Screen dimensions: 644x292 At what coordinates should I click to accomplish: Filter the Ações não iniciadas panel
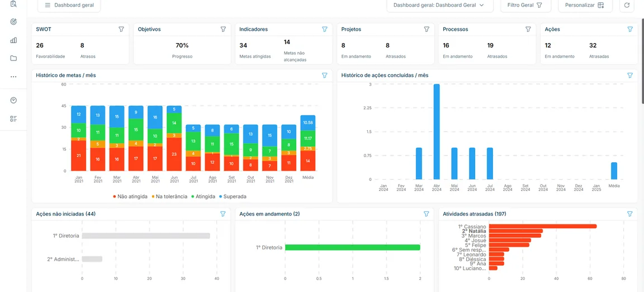click(223, 214)
